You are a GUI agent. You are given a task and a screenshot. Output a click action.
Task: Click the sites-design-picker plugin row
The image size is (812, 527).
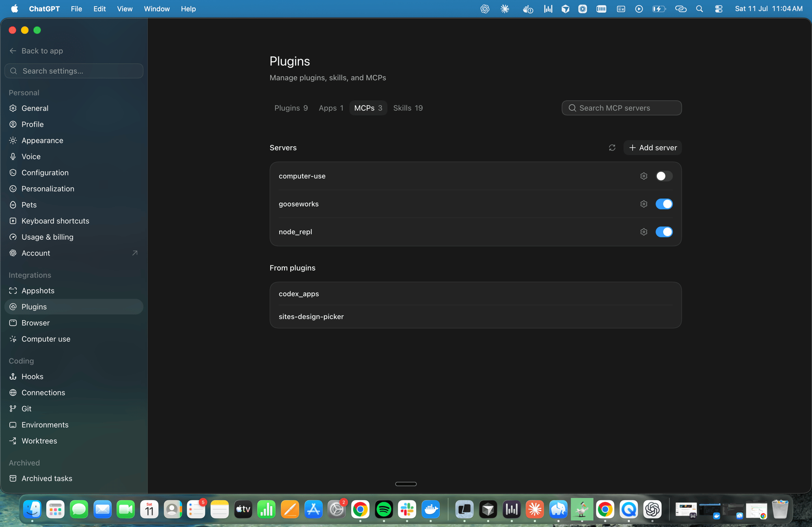pyautogui.click(x=475, y=316)
